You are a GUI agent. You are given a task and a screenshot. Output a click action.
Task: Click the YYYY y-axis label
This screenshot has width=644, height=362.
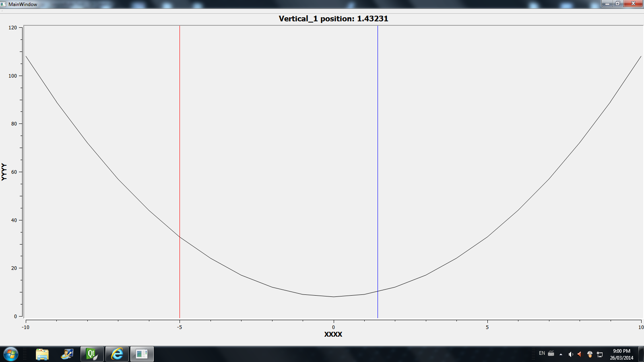4,172
